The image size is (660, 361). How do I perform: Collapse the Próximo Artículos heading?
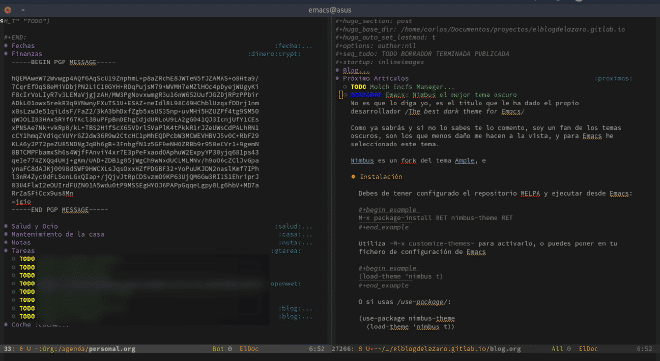pos(375,78)
